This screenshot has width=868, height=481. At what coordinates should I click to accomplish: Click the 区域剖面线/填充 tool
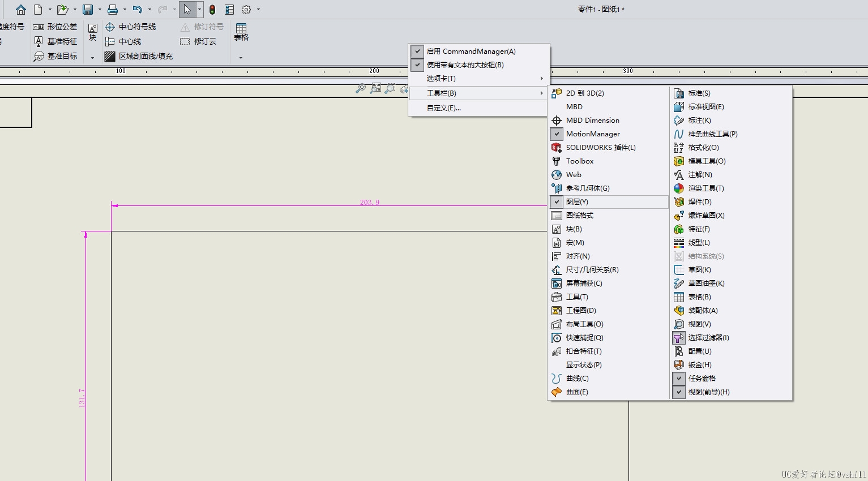(139, 56)
